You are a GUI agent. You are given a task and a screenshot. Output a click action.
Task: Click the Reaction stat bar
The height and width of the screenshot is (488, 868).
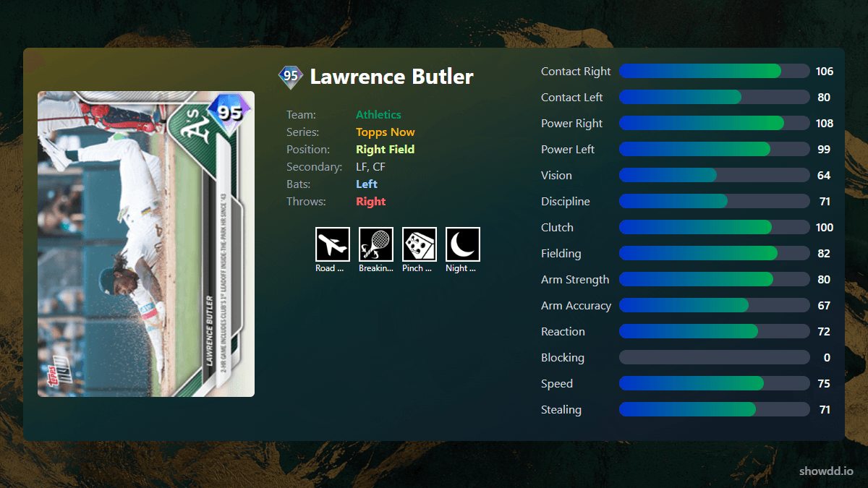pos(715,331)
